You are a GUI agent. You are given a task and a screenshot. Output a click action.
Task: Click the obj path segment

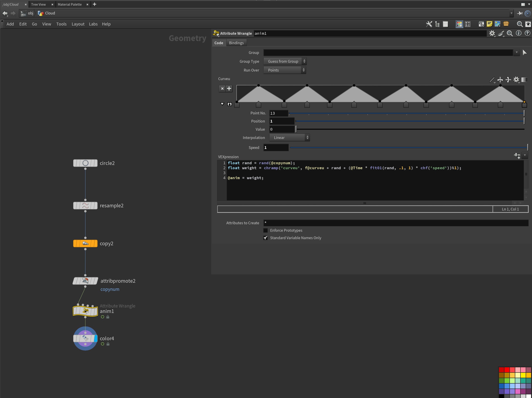(27, 13)
